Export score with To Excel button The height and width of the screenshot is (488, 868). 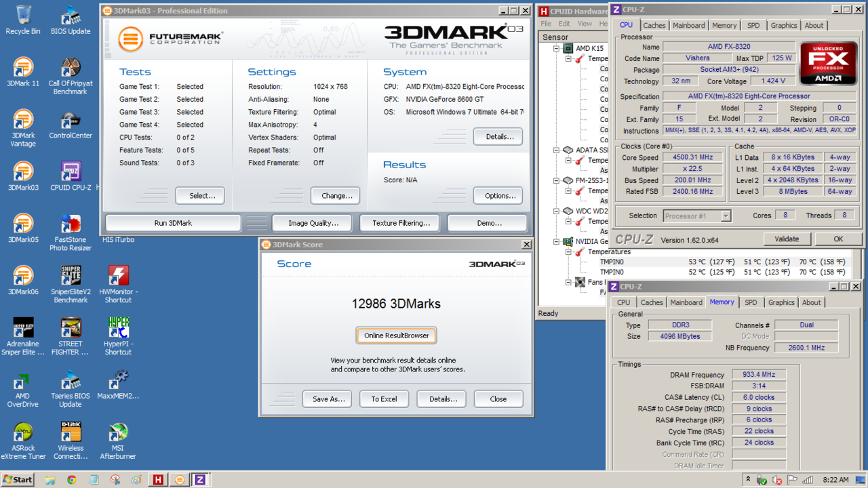[x=384, y=399]
